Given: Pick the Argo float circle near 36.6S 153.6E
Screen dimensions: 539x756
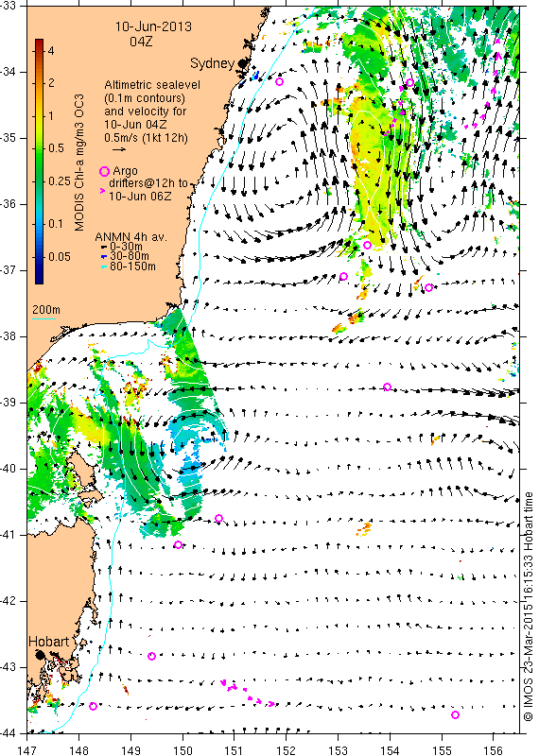Looking at the screenshot, I should tap(367, 245).
